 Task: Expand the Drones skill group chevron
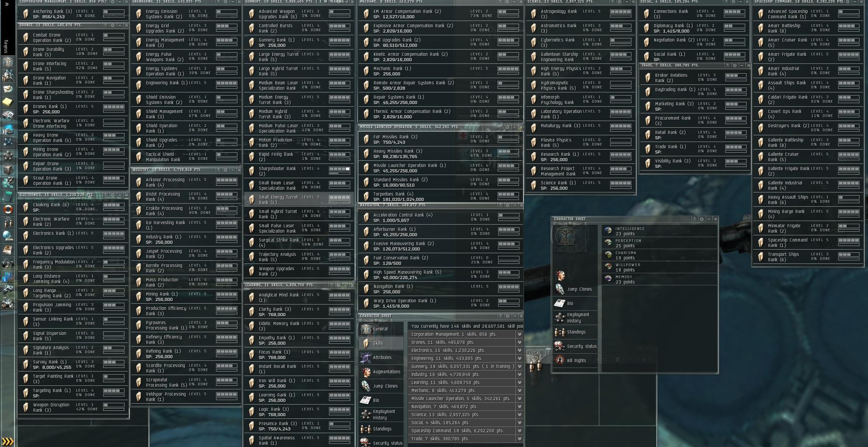(519, 343)
